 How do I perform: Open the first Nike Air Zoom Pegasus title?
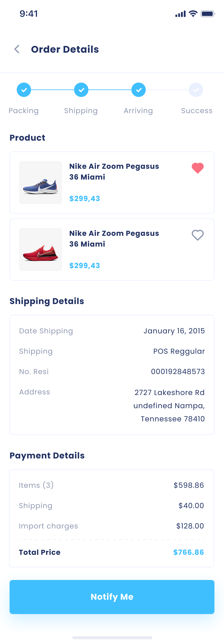[114, 171]
